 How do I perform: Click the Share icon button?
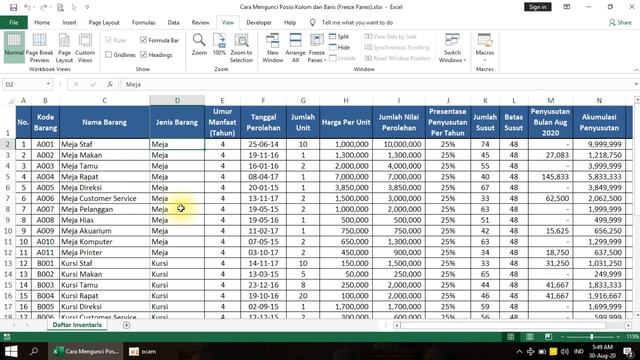[x=620, y=22]
